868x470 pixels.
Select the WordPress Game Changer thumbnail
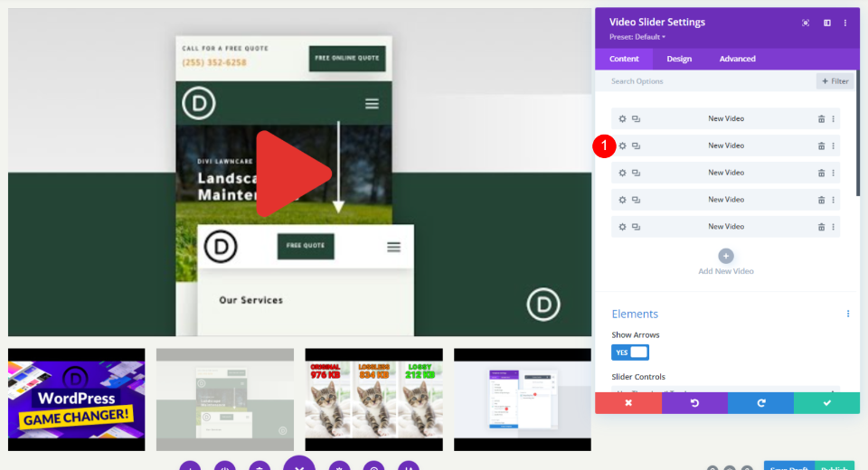pyautogui.click(x=76, y=399)
